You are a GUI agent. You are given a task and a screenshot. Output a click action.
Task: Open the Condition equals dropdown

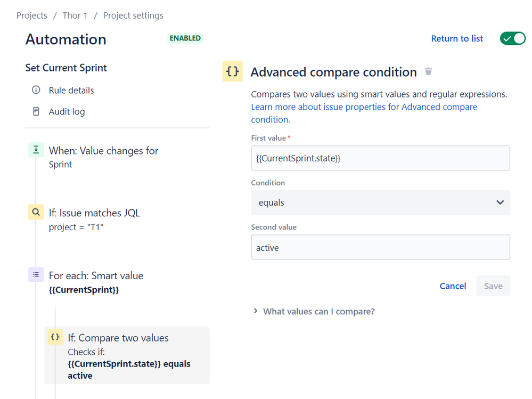[x=380, y=202]
